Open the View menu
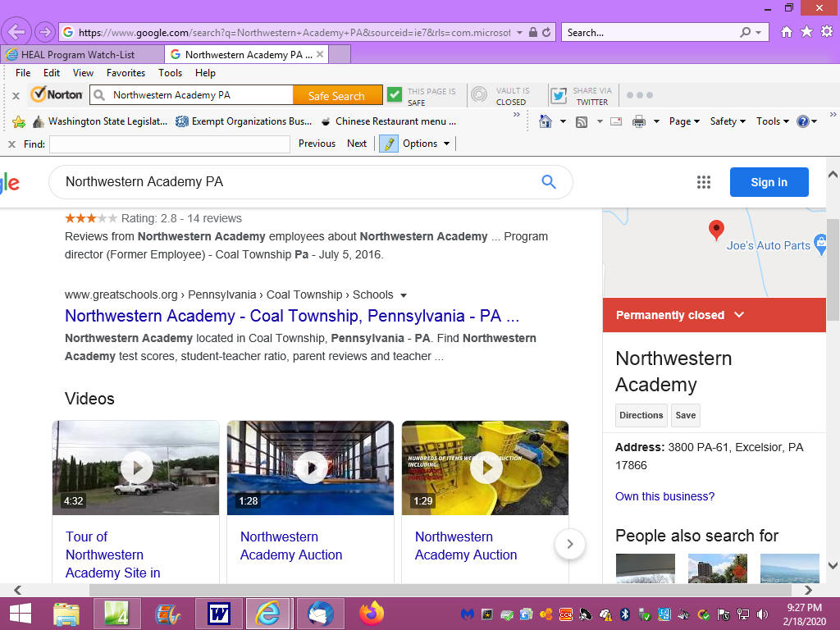Viewport: 840px width, 630px height. [83, 73]
